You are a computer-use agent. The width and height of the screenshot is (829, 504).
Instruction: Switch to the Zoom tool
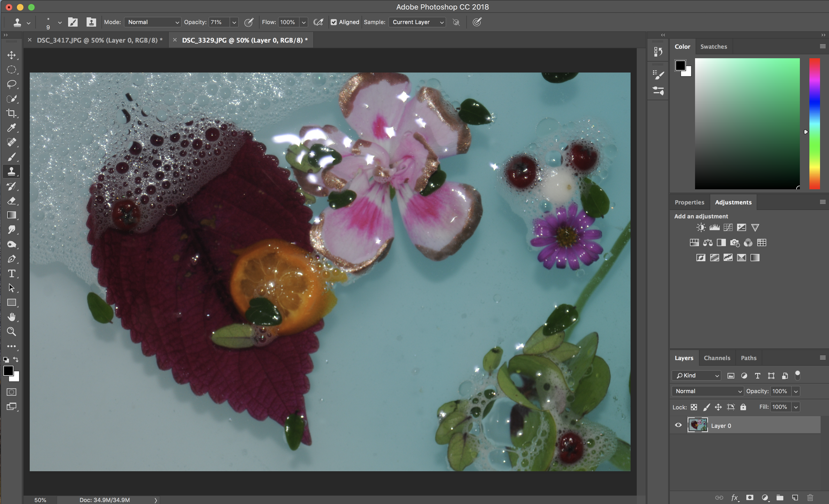click(x=11, y=332)
